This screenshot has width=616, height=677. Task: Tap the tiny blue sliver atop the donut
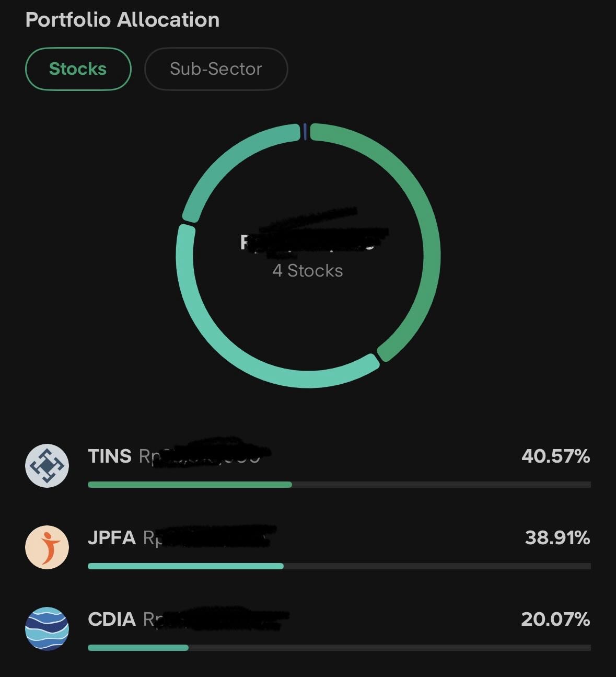coord(305,132)
